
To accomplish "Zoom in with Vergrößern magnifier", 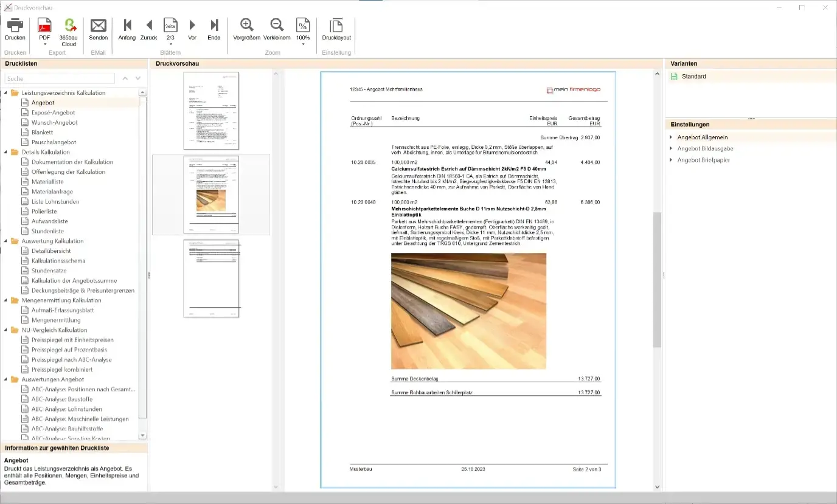I will pyautogui.click(x=247, y=25).
